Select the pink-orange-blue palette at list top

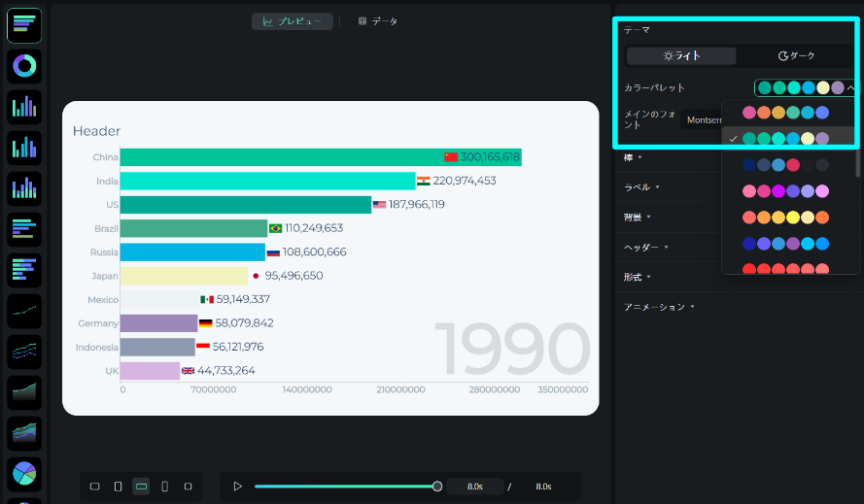(x=785, y=113)
